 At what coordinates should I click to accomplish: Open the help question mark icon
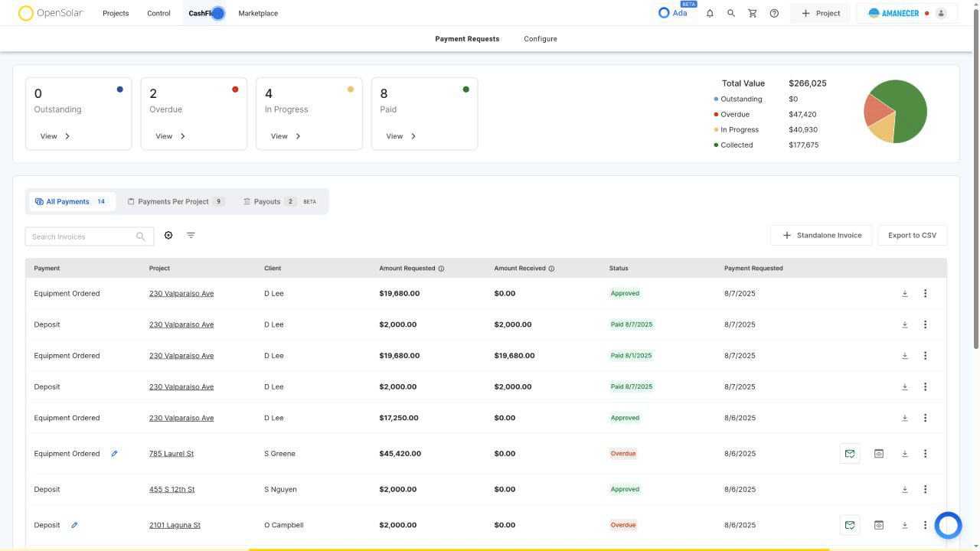(x=773, y=13)
